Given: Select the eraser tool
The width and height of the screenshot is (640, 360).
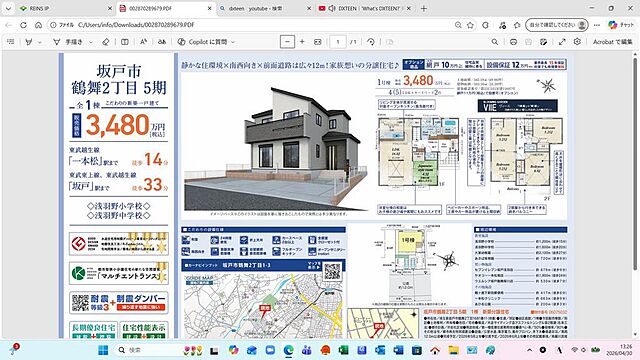Looking at the screenshot, I should (x=106, y=42).
